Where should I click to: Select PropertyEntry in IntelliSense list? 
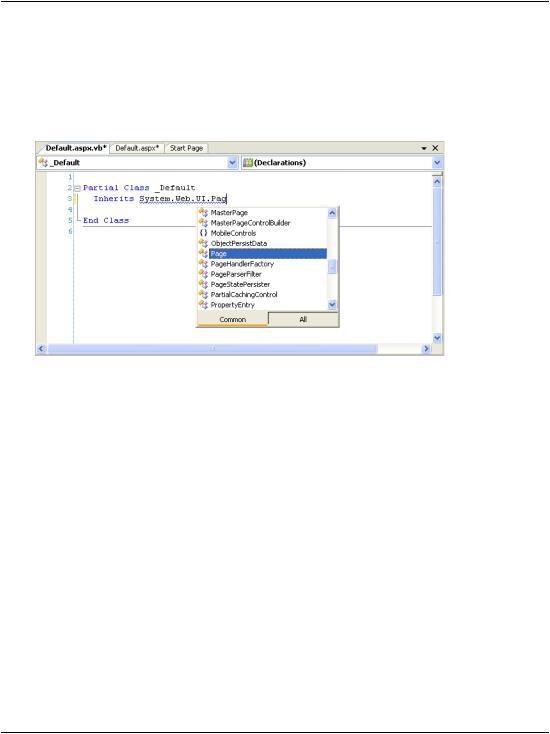pyautogui.click(x=233, y=305)
